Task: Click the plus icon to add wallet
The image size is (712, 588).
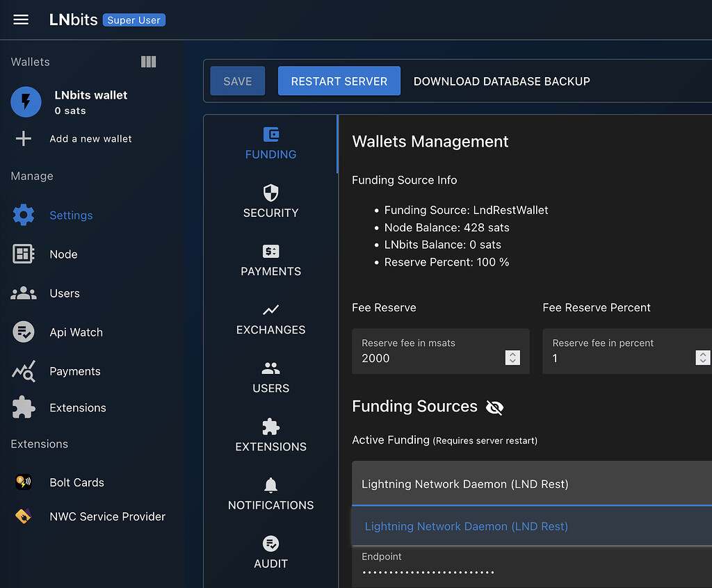Action: [24, 138]
